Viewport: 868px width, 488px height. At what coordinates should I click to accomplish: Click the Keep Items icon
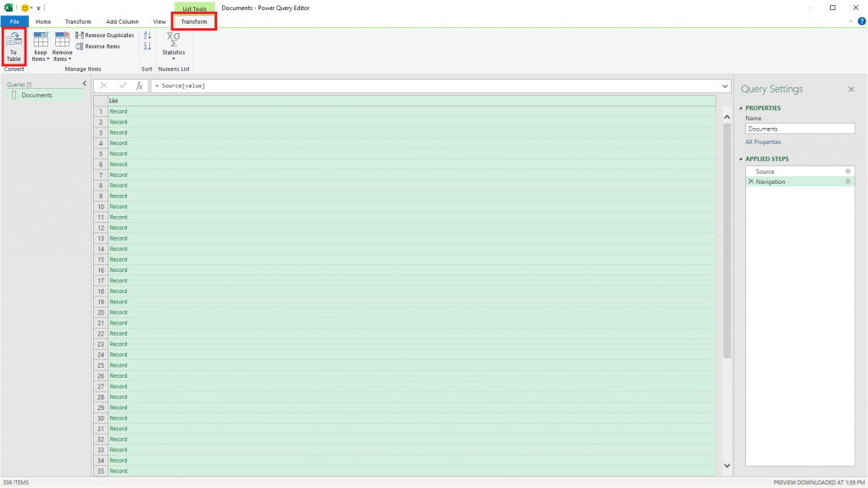tap(39, 44)
